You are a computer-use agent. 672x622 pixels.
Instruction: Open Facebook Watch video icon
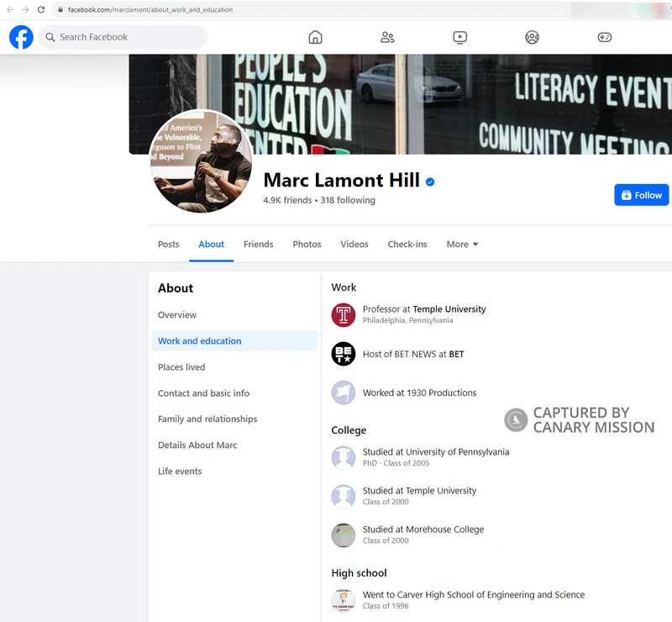coord(459,37)
